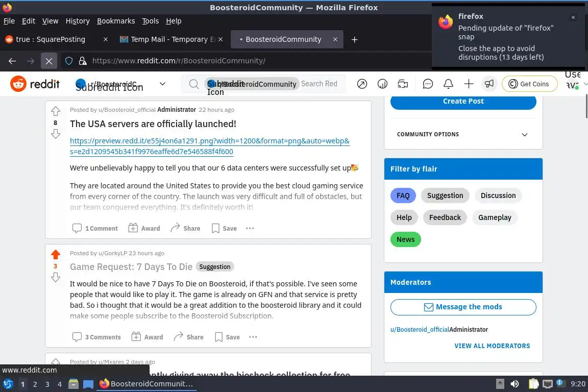Open user account dropdown in header
The height and width of the screenshot is (392, 588).
pos(576,84)
